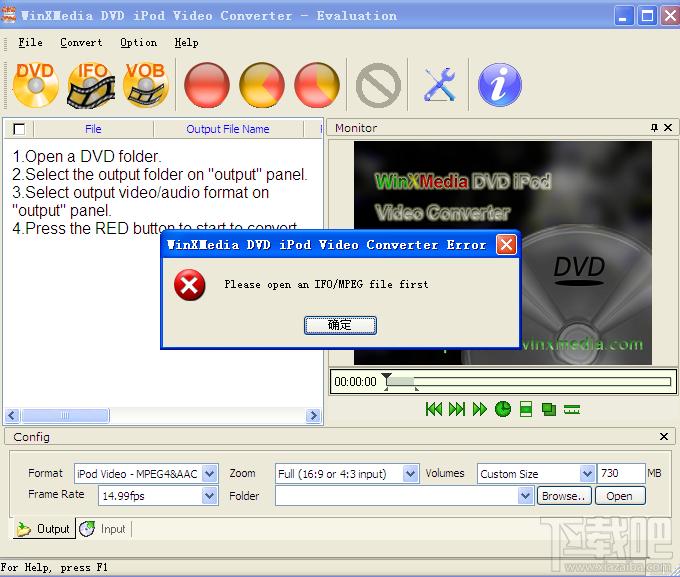Expand the Folder path dropdown
The height and width of the screenshot is (577, 680).
(x=525, y=495)
